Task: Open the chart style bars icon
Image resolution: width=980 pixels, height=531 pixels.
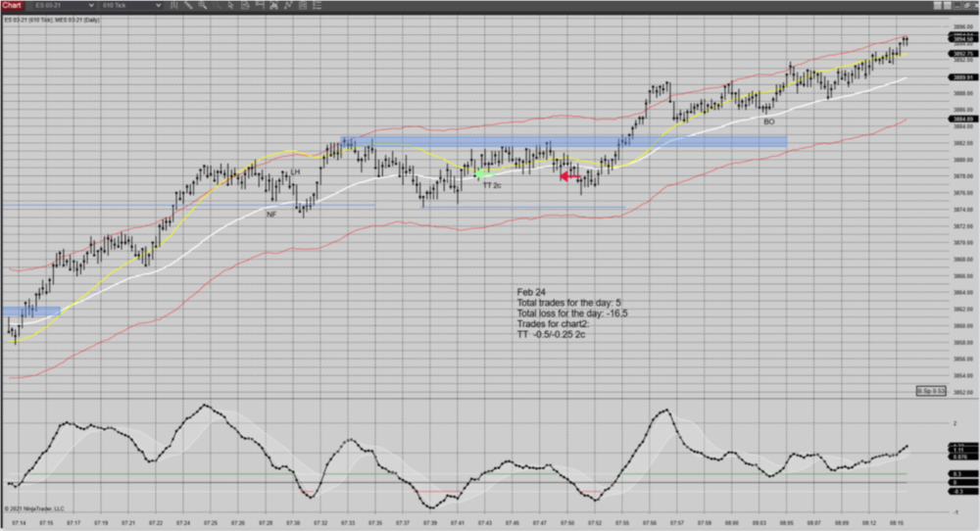Action: [x=173, y=5]
